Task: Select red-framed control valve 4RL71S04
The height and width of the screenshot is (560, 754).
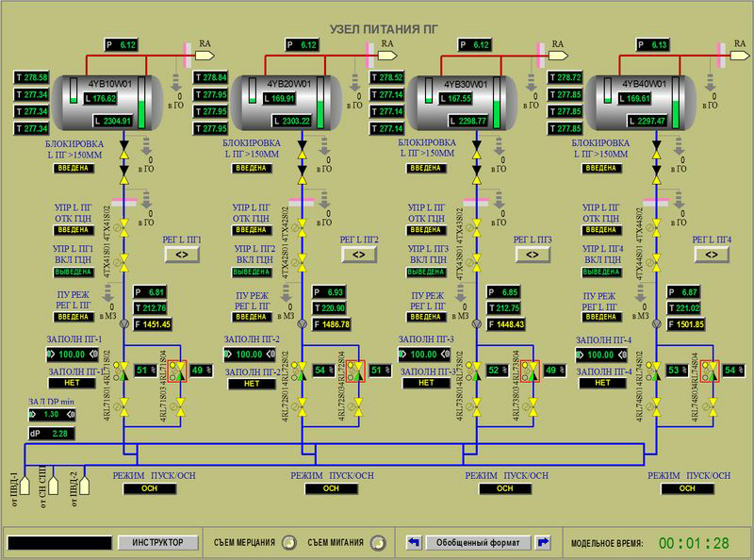Action: 177,371
